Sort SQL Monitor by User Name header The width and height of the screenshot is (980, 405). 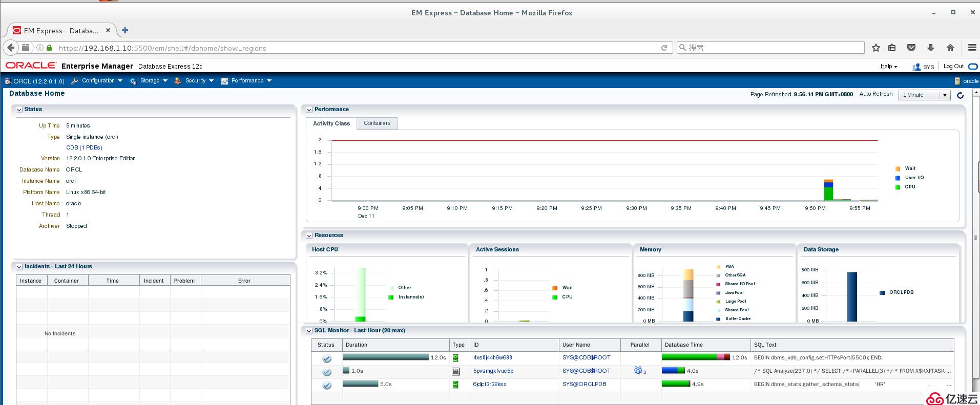(589, 345)
